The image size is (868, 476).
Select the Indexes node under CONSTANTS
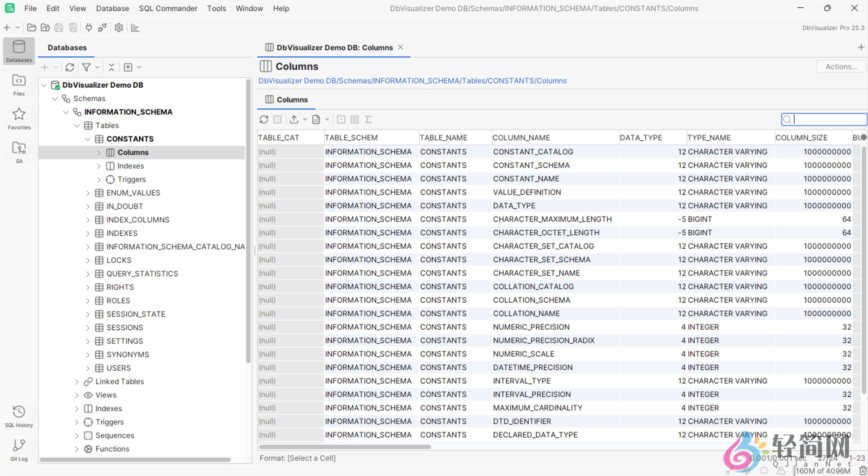point(131,166)
